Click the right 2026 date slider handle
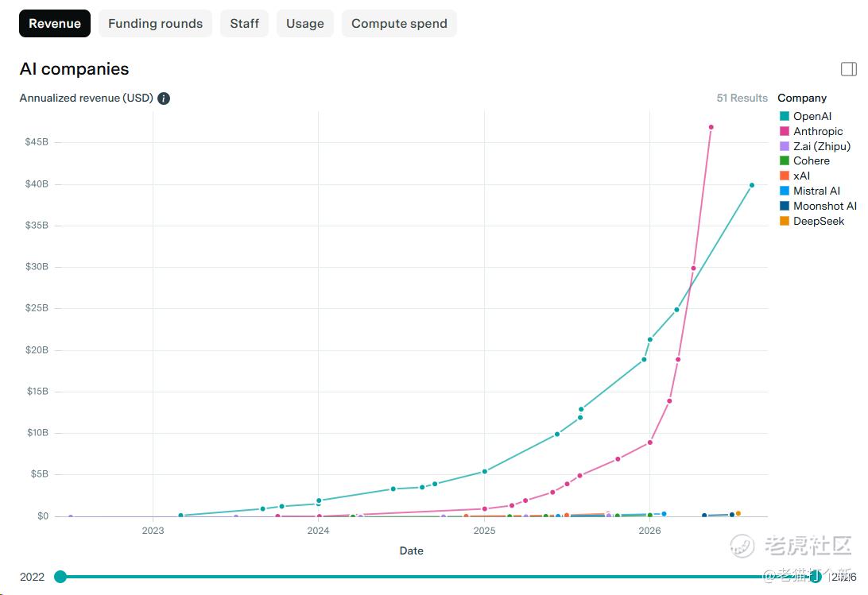 point(816,577)
